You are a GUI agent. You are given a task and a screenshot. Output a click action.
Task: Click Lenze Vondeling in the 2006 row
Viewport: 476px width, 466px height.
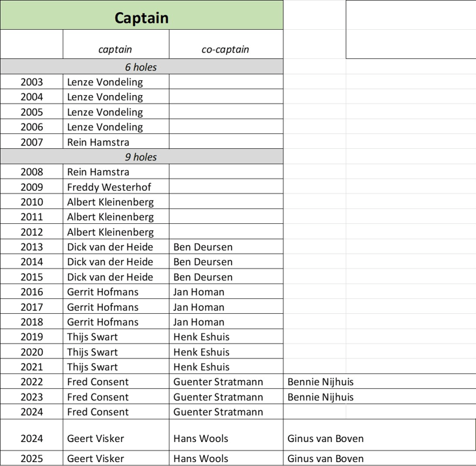(x=105, y=127)
